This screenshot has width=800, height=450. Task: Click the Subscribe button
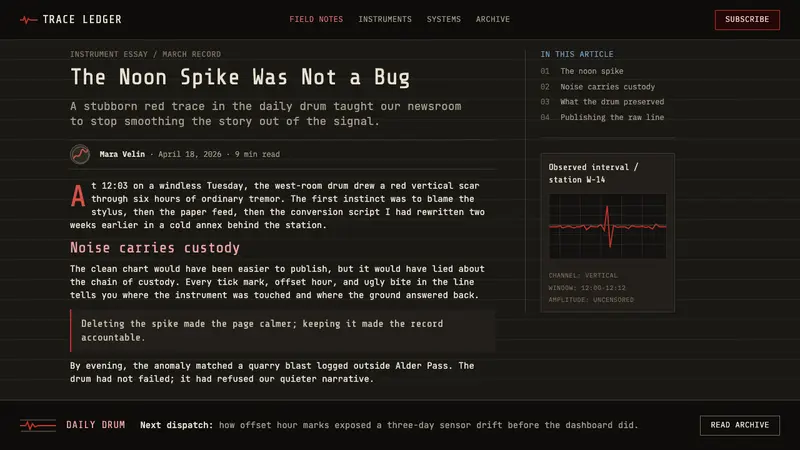tap(747, 19)
